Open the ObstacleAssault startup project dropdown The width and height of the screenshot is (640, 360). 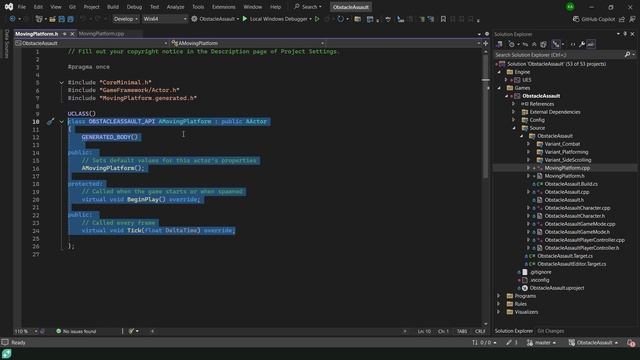tap(215, 19)
